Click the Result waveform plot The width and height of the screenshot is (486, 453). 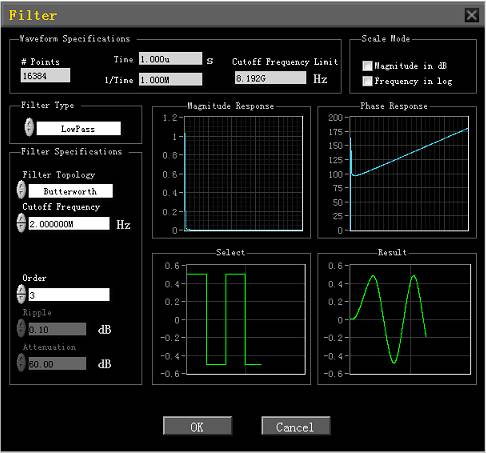point(410,319)
